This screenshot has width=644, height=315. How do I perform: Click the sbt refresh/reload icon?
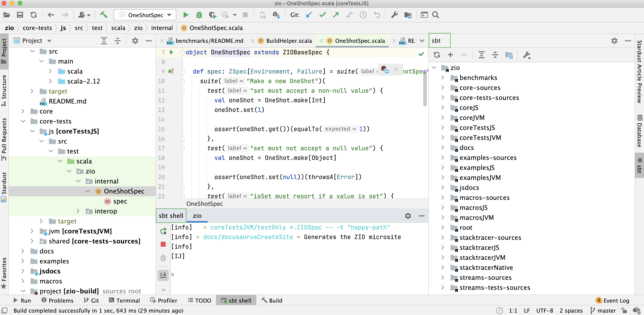tap(437, 55)
